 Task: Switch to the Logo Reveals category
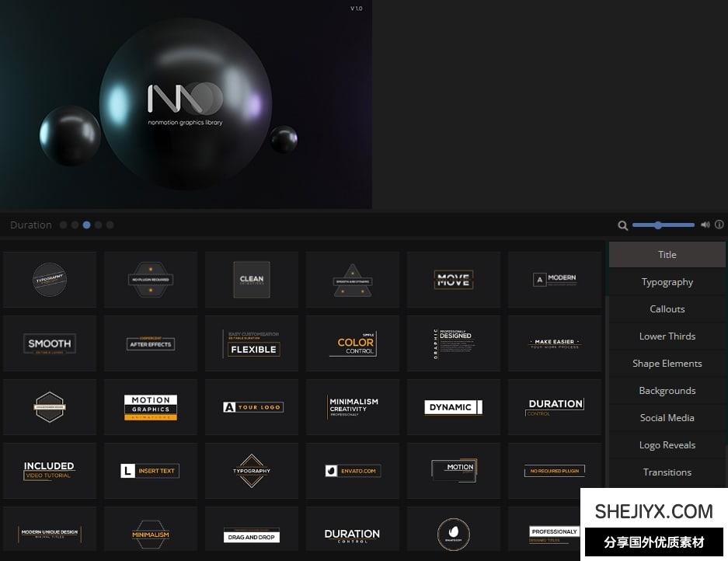tap(667, 445)
